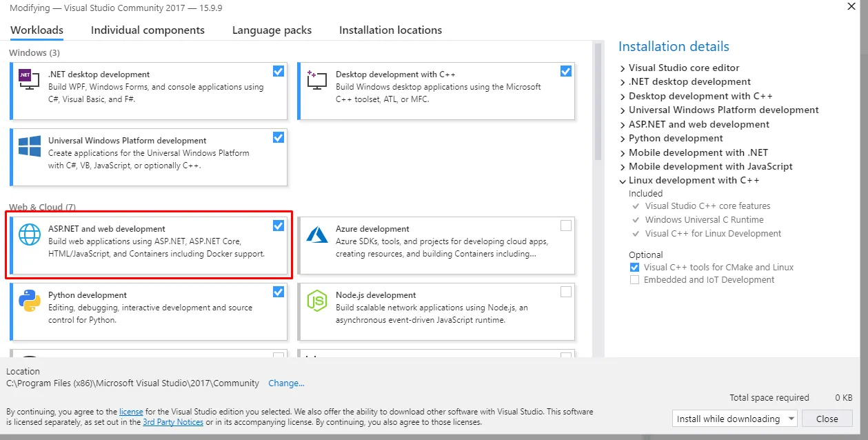The height and width of the screenshot is (440, 868).
Task: Click the Desktop development with C++ icon
Action: point(316,79)
